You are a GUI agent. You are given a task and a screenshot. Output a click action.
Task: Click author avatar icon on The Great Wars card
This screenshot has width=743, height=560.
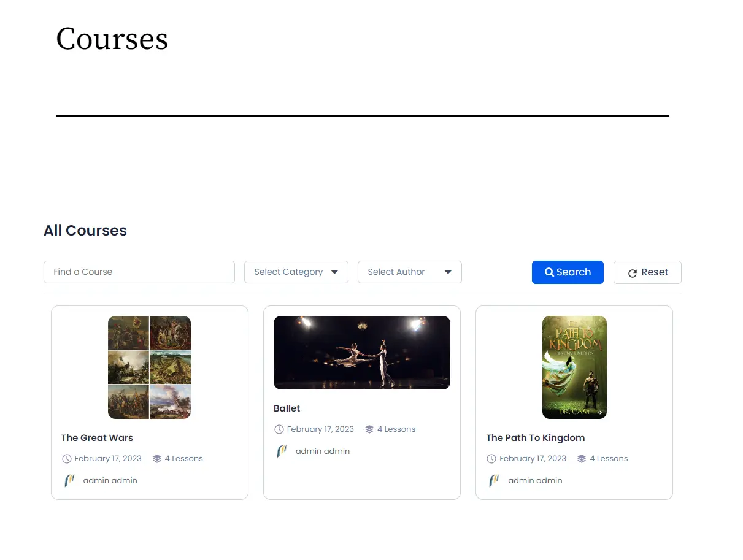[x=69, y=480]
